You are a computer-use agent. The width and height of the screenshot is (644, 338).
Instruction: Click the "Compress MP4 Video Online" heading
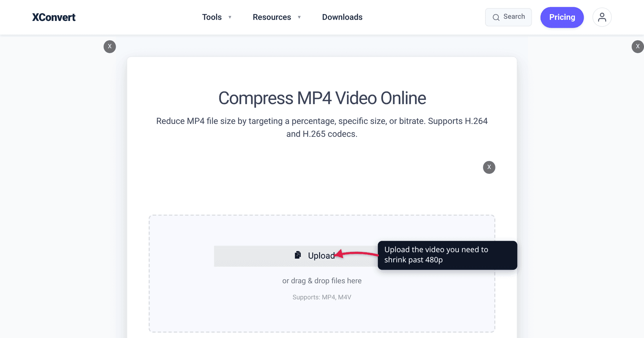(322, 98)
